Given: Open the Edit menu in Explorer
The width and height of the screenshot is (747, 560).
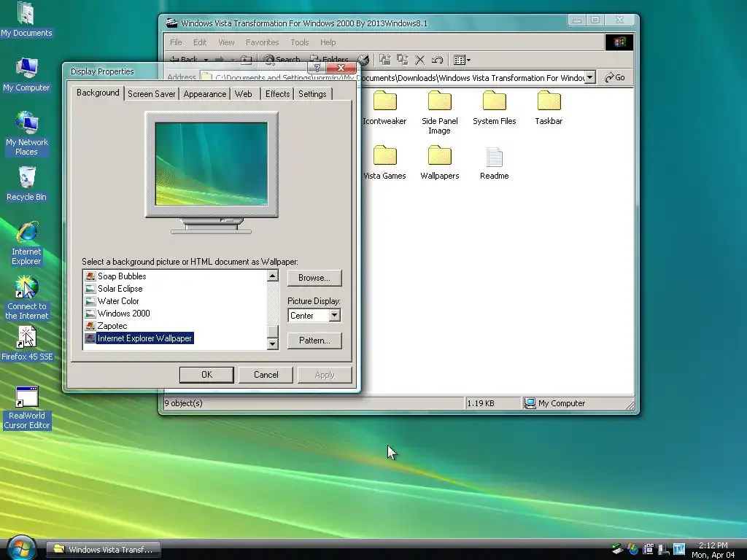Looking at the screenshot, I should [x=200, y=42].
